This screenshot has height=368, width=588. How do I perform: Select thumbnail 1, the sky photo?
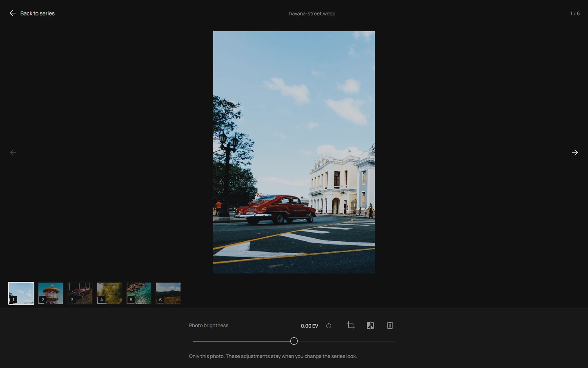[21, 293]
